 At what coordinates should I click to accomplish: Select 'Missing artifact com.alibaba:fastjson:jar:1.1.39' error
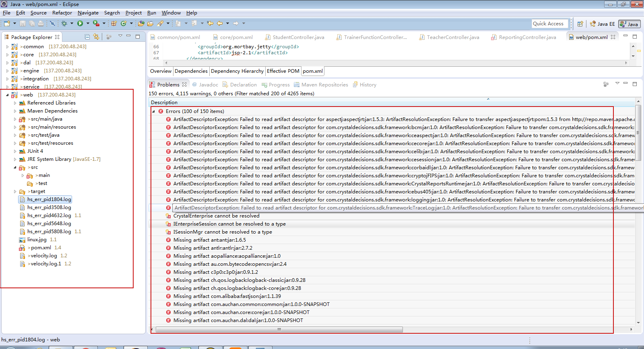tap(227, 296)
